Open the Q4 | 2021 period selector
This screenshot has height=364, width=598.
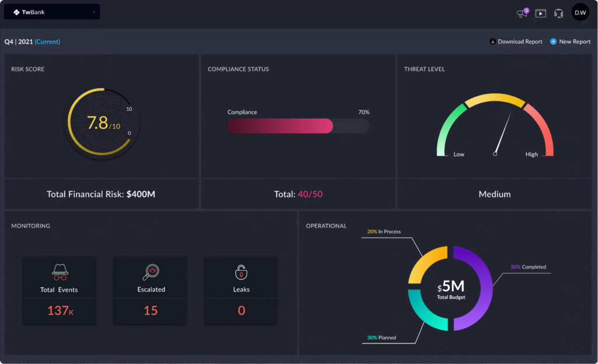click(x=32, y=41)
